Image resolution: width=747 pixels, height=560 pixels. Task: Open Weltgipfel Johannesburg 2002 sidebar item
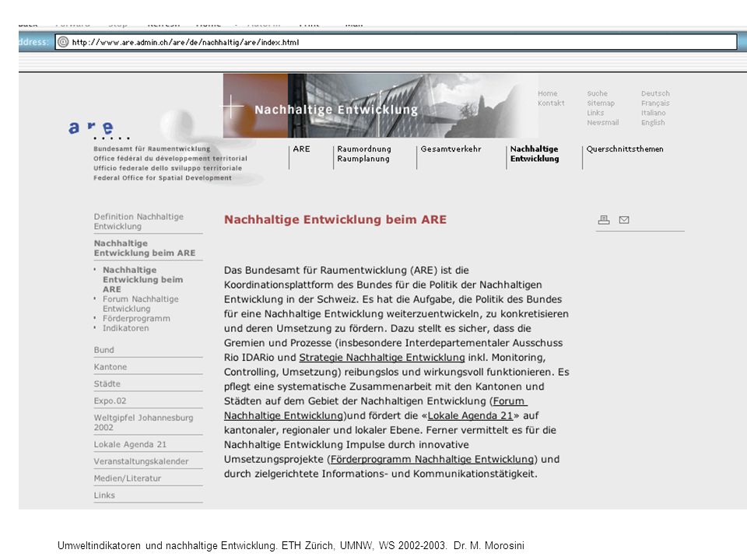(143, 422)
